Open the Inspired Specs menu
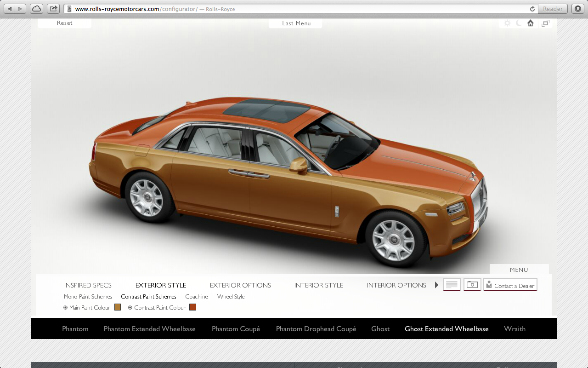 click(x=88, y=285)
